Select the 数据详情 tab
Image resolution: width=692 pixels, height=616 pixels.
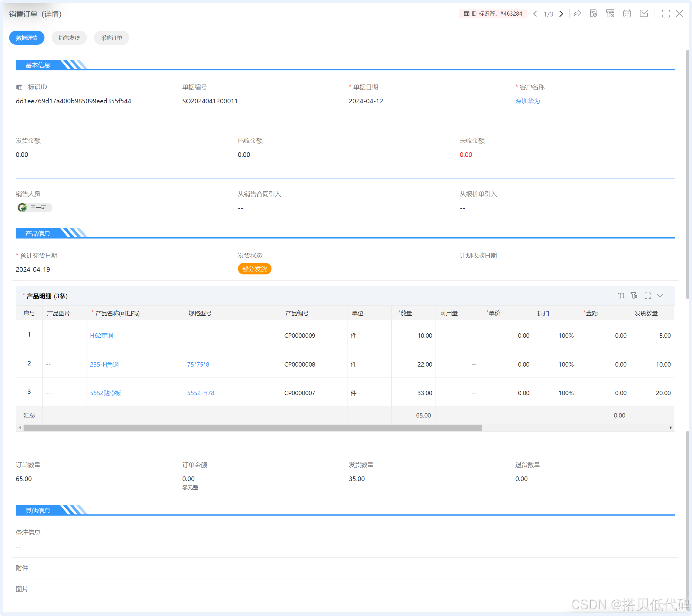point(27,38)
